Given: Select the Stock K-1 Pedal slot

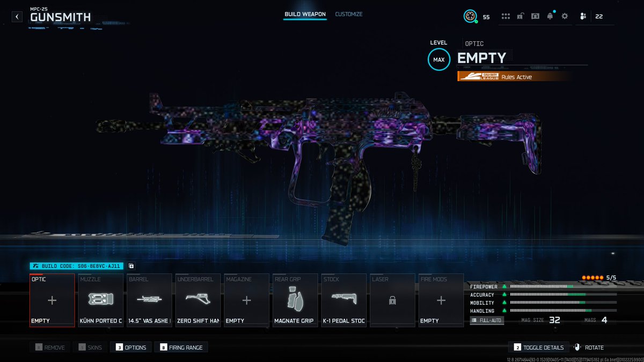Looking at the screenshot, I should [x=344, y=300].
